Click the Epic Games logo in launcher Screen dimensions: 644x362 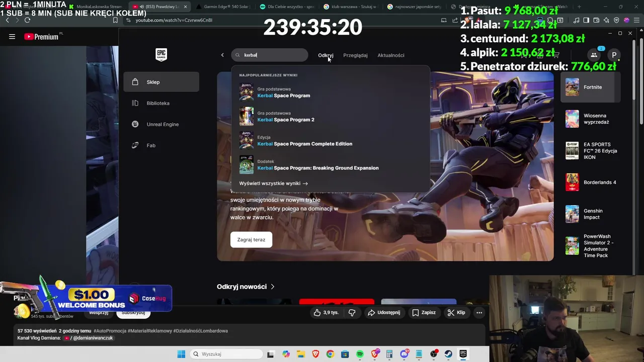[x=161, y=55]
